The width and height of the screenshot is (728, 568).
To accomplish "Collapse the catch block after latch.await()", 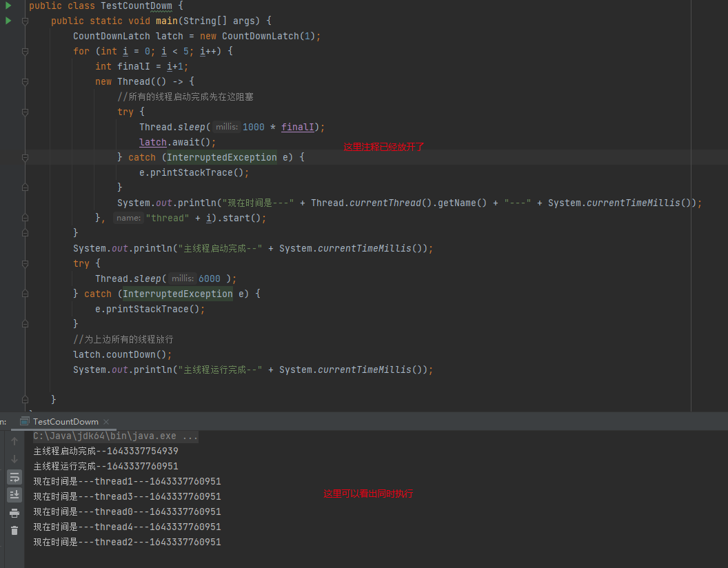I will pos(25,157).
